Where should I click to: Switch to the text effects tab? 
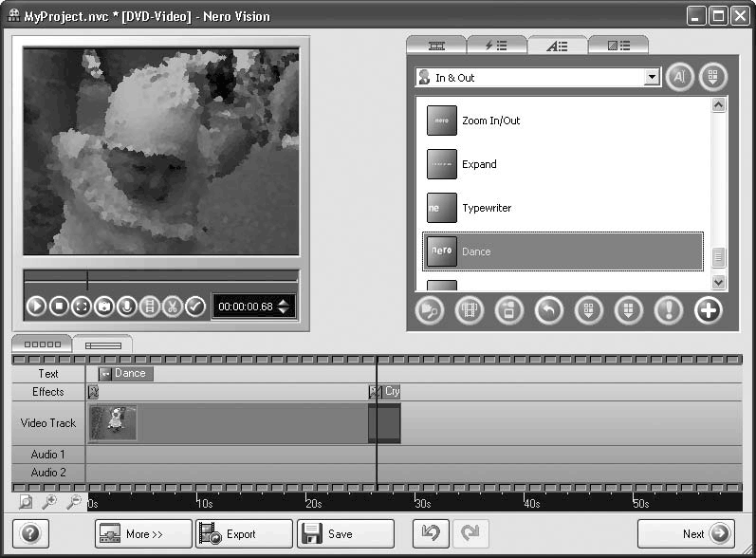pyautogui.click(x=557, y=45)
